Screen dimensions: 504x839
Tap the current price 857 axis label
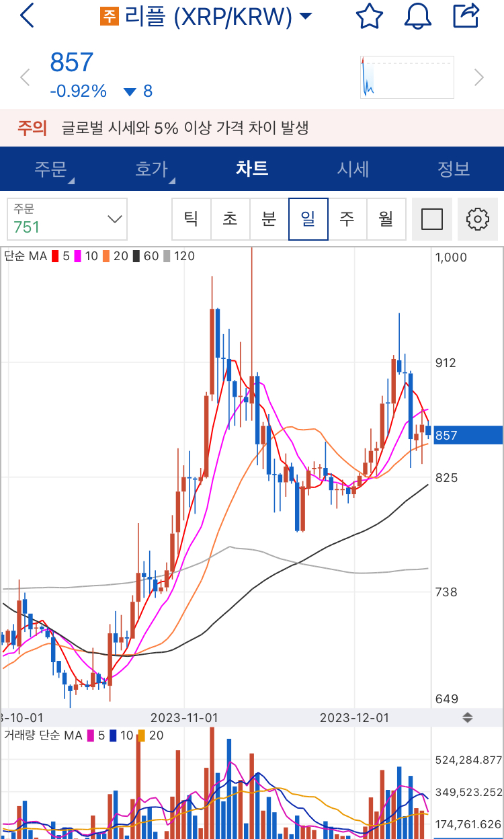pyautogui.click(x=468, y=435)
